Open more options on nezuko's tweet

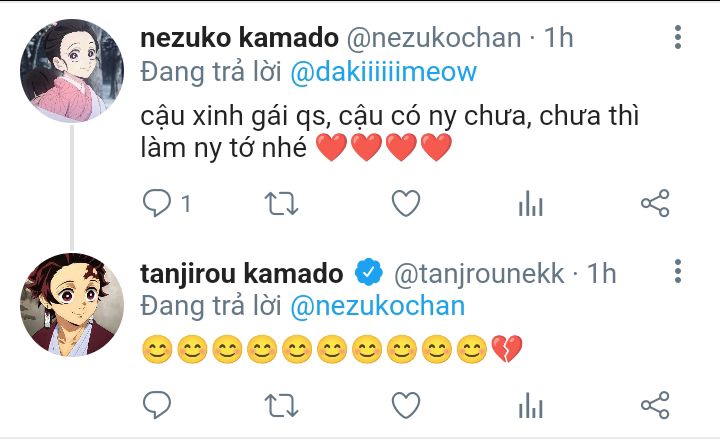pos(678,39)
